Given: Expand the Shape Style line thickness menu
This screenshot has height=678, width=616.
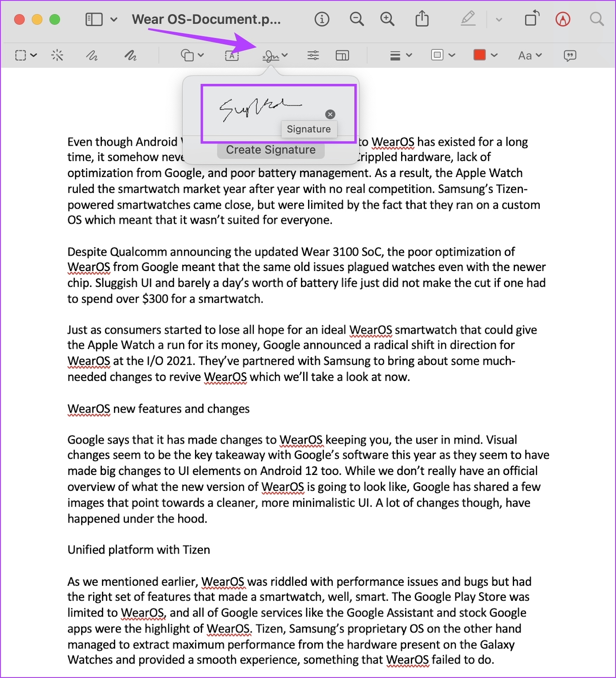Looking at the screenshot, I should 401,55.
